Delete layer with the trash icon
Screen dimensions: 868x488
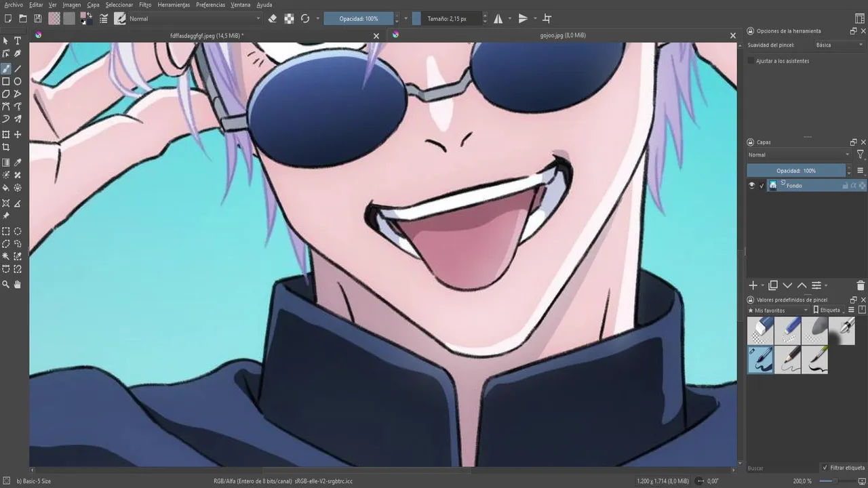(x=861, y=285)
